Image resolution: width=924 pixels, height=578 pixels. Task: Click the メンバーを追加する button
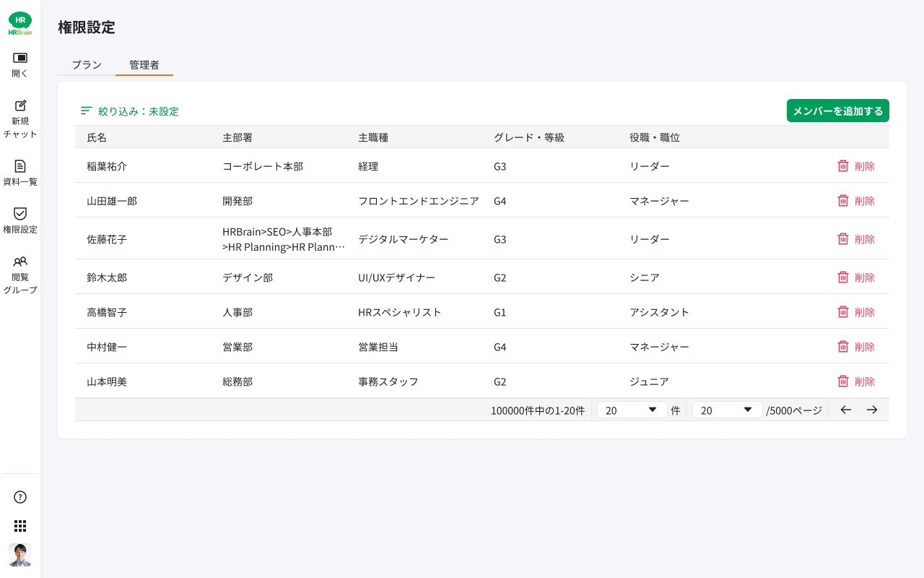[x=837, y=111]
